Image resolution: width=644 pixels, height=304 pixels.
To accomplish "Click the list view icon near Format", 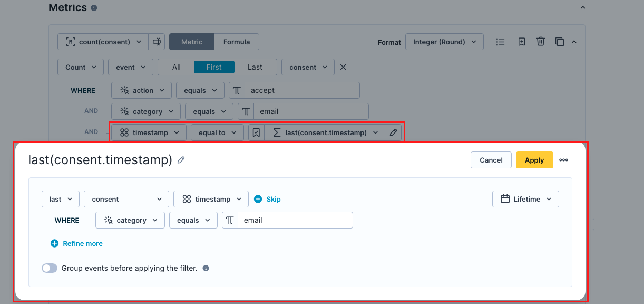I will click(x=501, y=42).
